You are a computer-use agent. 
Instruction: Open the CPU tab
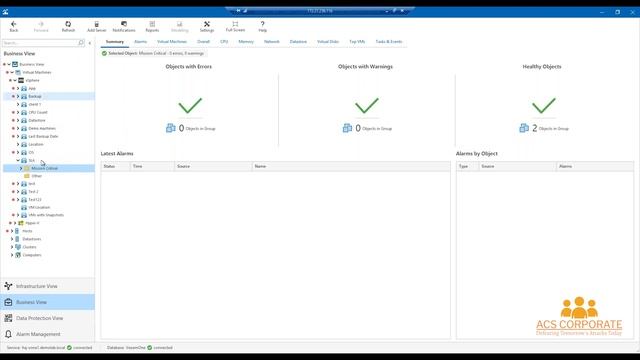point(224,42)
